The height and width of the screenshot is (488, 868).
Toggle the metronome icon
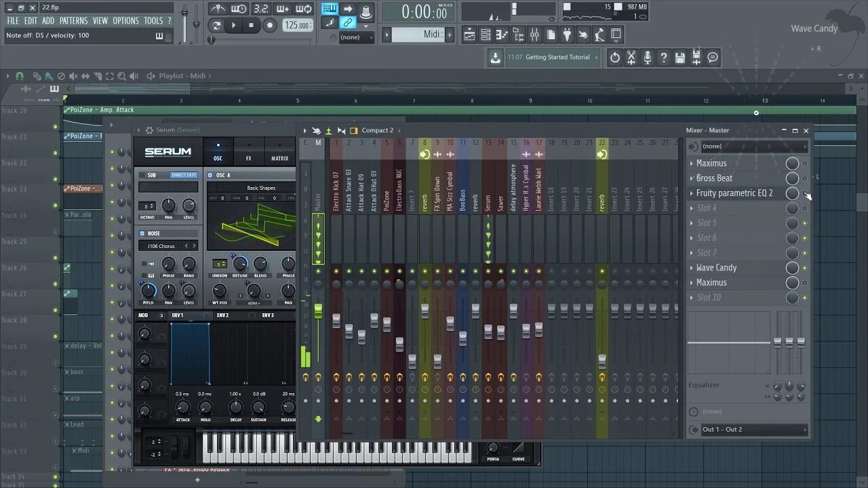[x=217, y=9]
